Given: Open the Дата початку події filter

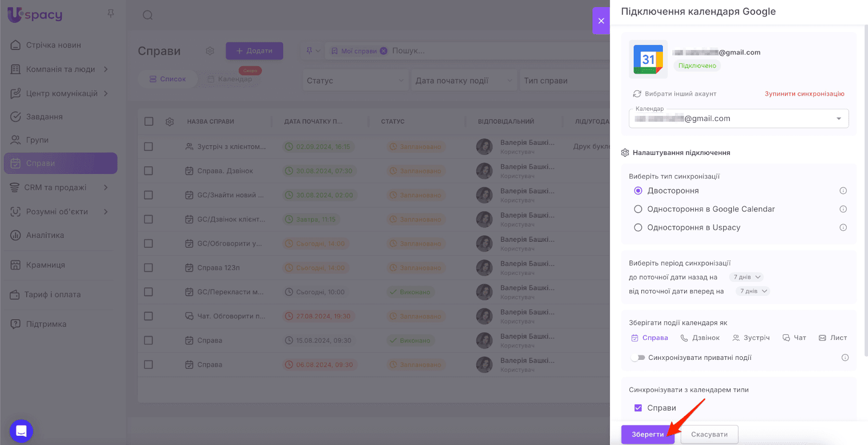Looking at the screenshot, I should pos(463,81).
